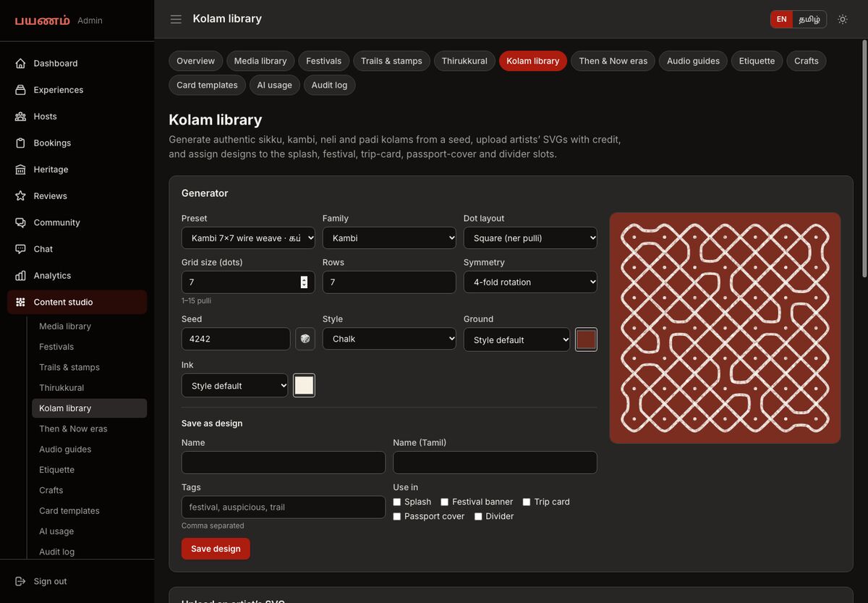Open the Thirukkural tab pill
Screen dimensions: 868x603
point(464,61)
